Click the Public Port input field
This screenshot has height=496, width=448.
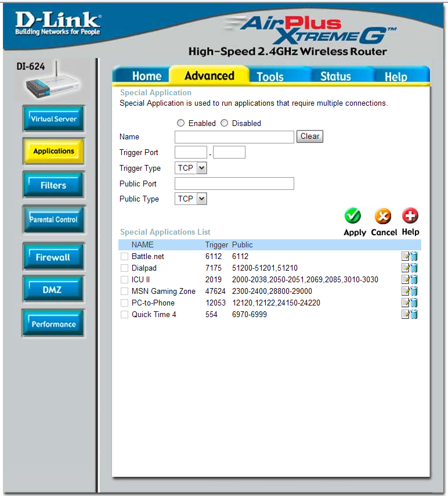(x=234, y=184)
